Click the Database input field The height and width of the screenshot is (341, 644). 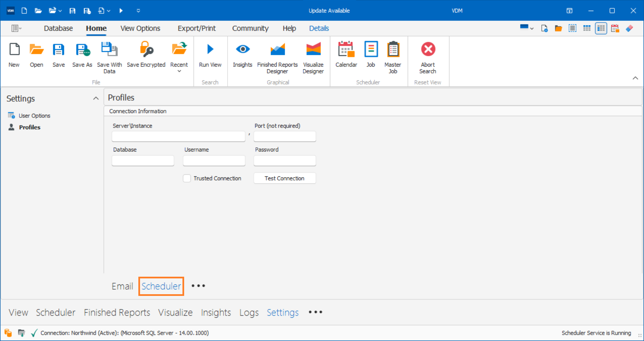(143, 161)
